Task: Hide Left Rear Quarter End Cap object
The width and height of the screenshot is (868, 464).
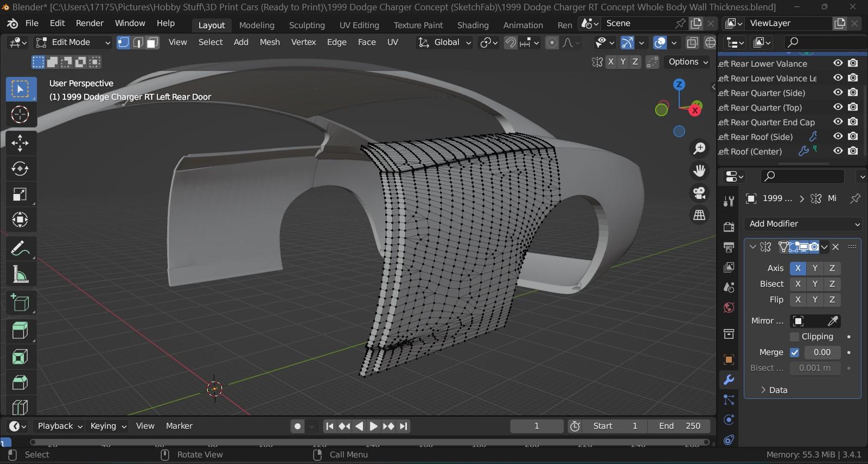Action: tap(838, 122)
